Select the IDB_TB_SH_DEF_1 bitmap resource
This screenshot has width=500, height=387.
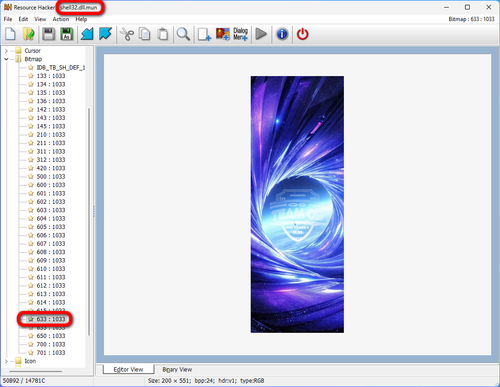pyautogui.click(x=61, y=67)
